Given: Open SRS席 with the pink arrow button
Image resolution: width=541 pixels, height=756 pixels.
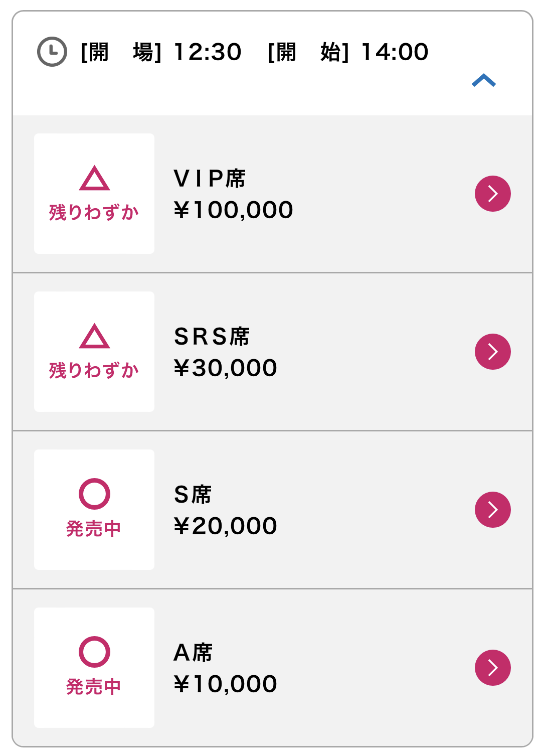Looking at the screenshot, I should 493,352.
